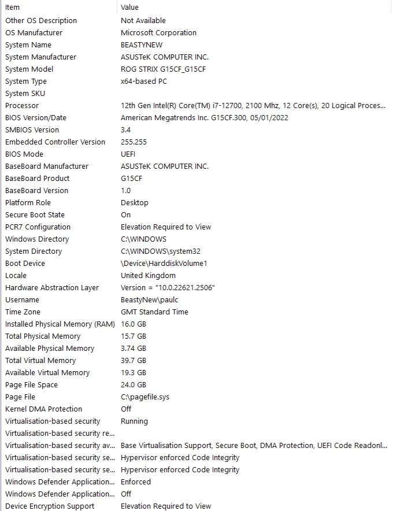Select the Secure Boot State label

tap(35, 215)
